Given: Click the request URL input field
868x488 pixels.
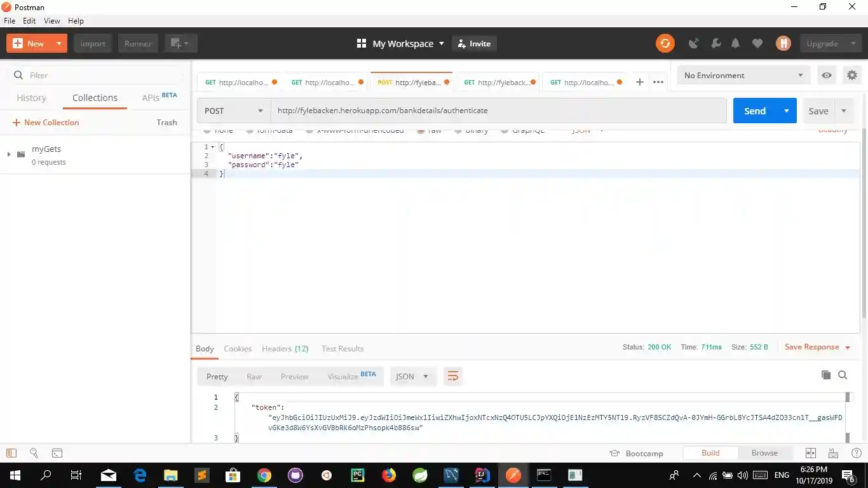Looking at the screenshot, I should click(x=499, y=111).
